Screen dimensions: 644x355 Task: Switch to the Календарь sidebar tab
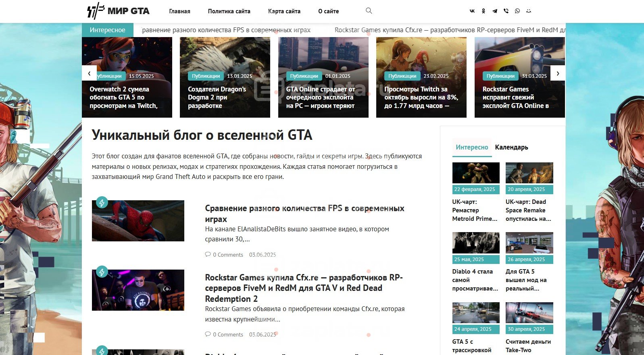pos(511,147)
